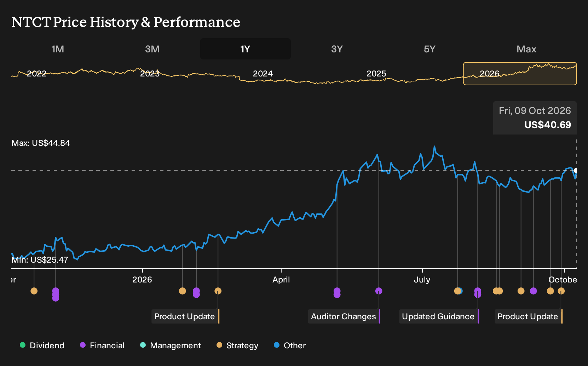Jump to 2023 in the overview chart
This screenshot has height=366, width=588.
[x=150, y=74]
